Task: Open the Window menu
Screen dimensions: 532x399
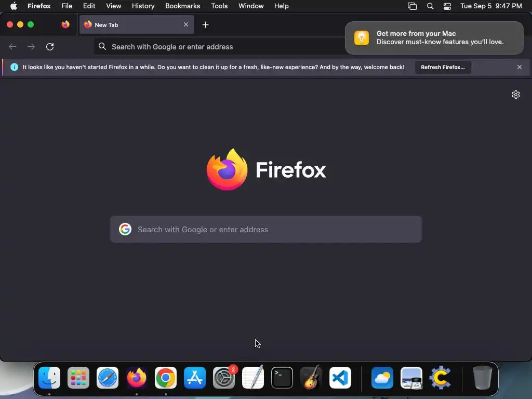Action: pos(251,6)
